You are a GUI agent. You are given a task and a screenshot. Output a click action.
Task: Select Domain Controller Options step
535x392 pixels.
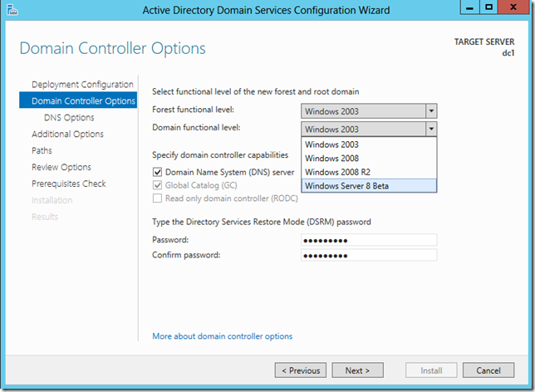[x=78, y=100]
